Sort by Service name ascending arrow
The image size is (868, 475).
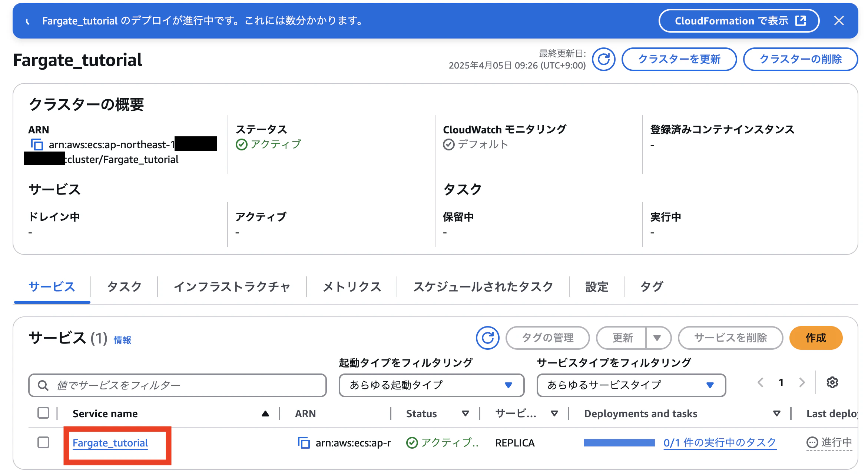point(265,413)
